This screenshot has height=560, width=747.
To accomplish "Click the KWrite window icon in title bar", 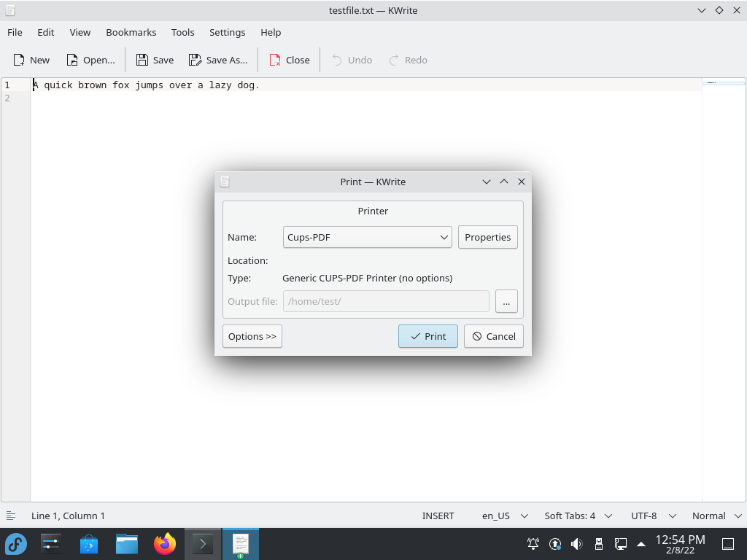I will 10,10.
